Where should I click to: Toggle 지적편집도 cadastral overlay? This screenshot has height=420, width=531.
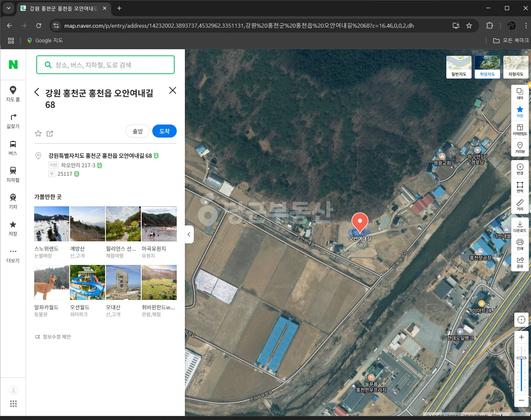click(520, 130)
